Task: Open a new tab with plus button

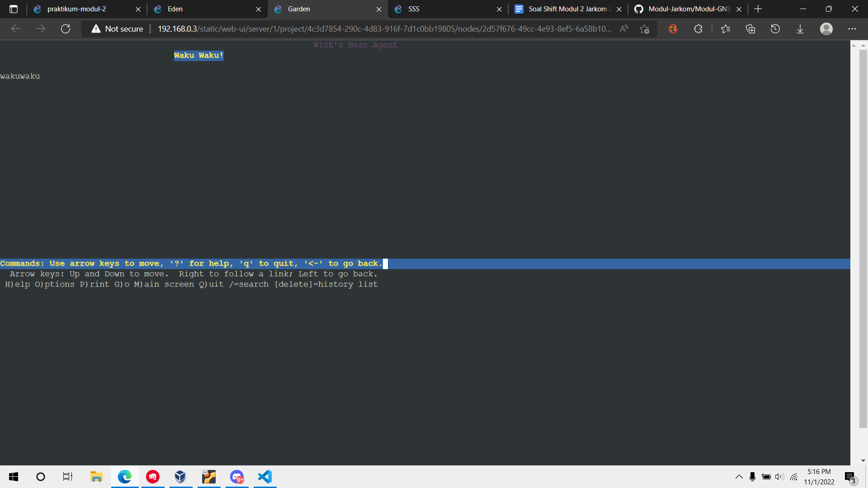Action: coord(758,9)
